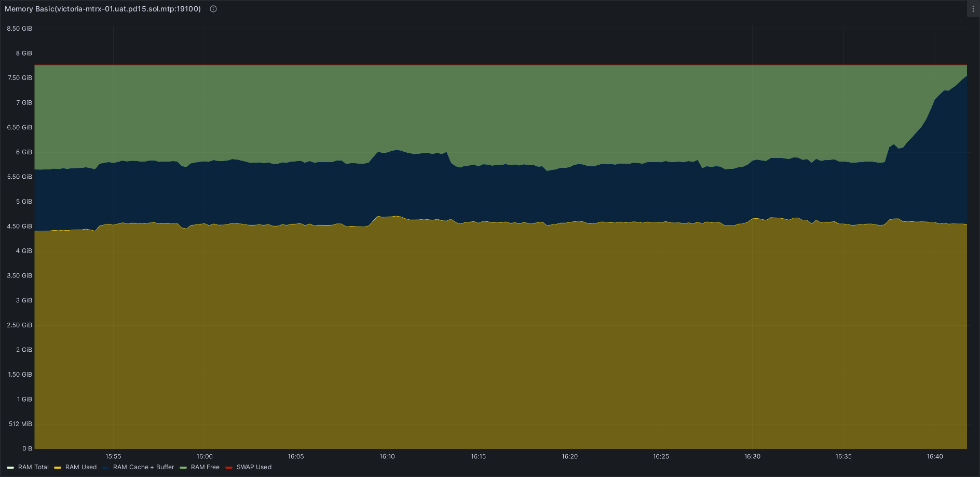Click the 6 GiB y-axis label

click(24, 152)
